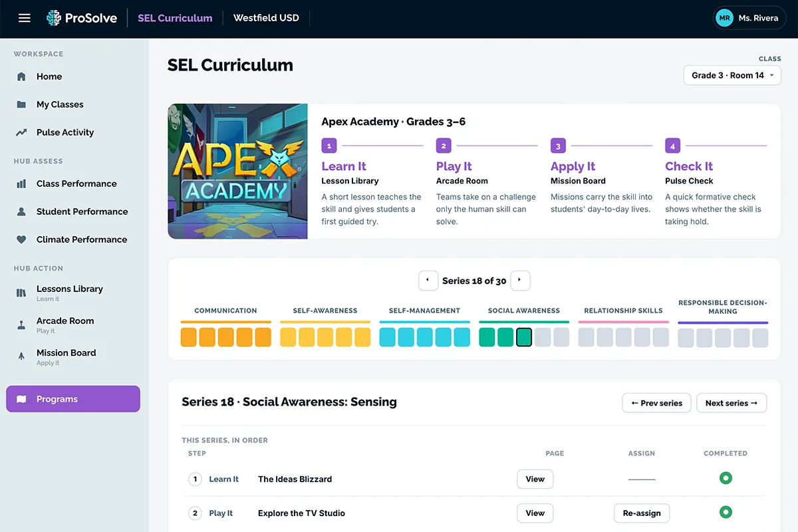Switch to SEL Curriculum header tab

(175, 18)
